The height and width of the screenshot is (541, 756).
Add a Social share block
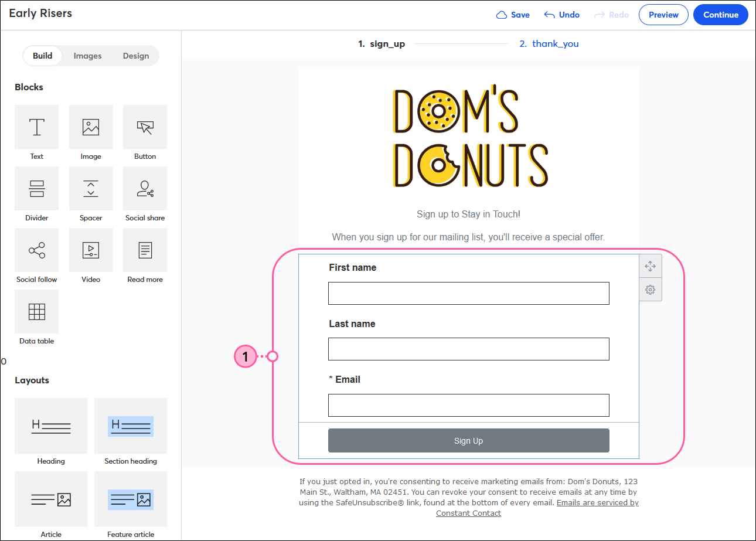[x=145, y=189]
